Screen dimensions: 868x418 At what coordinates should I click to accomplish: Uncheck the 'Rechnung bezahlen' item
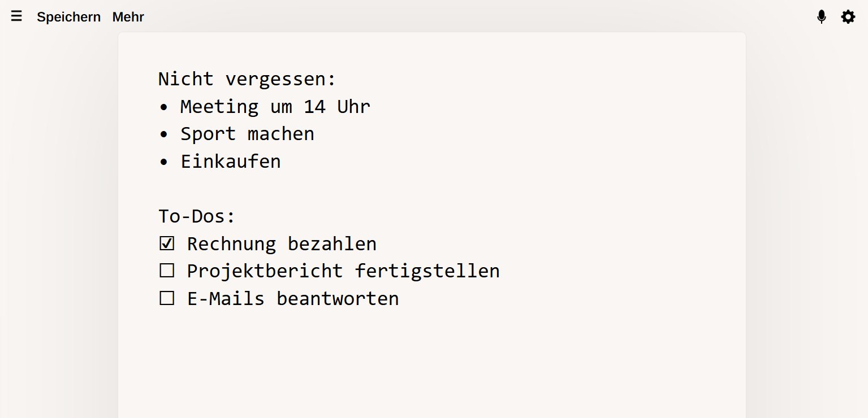point(166,242)
